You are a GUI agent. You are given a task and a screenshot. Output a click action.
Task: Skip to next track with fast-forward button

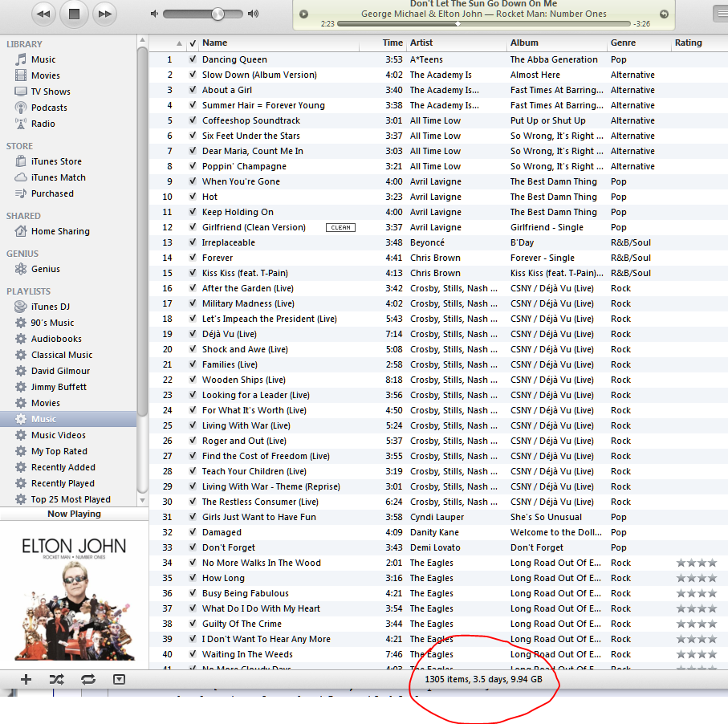(x=104, y=14)
